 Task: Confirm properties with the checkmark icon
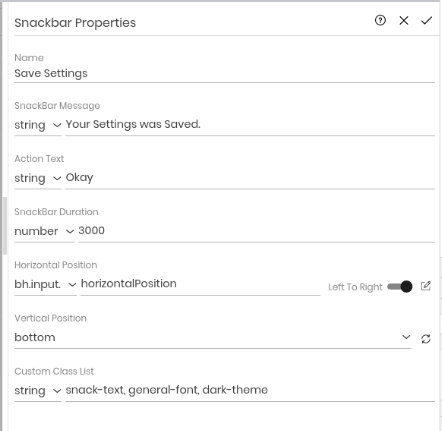pos(426,20)
